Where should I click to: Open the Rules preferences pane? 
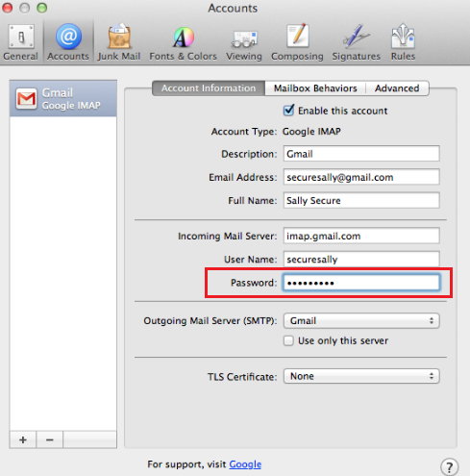(x=403, y=42)
